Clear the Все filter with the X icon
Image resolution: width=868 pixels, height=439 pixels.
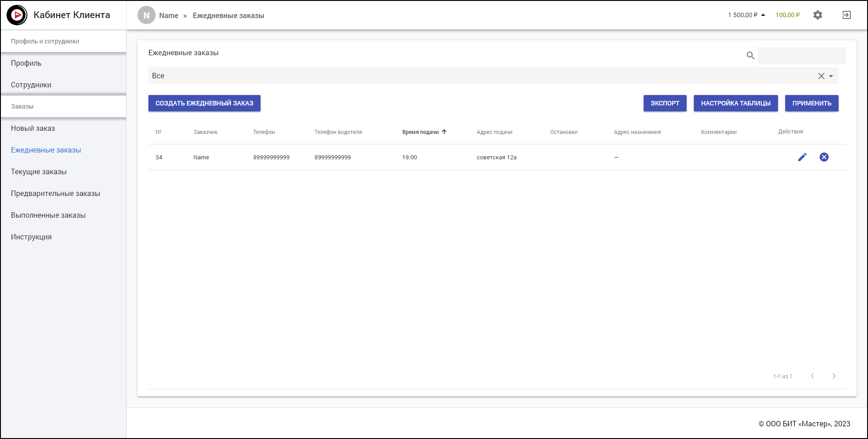click(x=821, y=76)
